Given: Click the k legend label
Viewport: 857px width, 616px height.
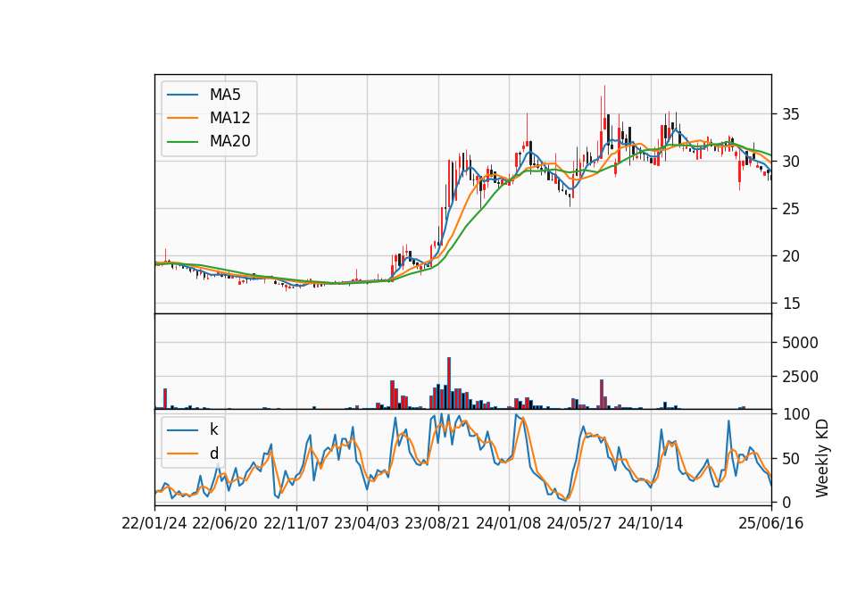Looking at the screenshot, I should pos(213,429).
